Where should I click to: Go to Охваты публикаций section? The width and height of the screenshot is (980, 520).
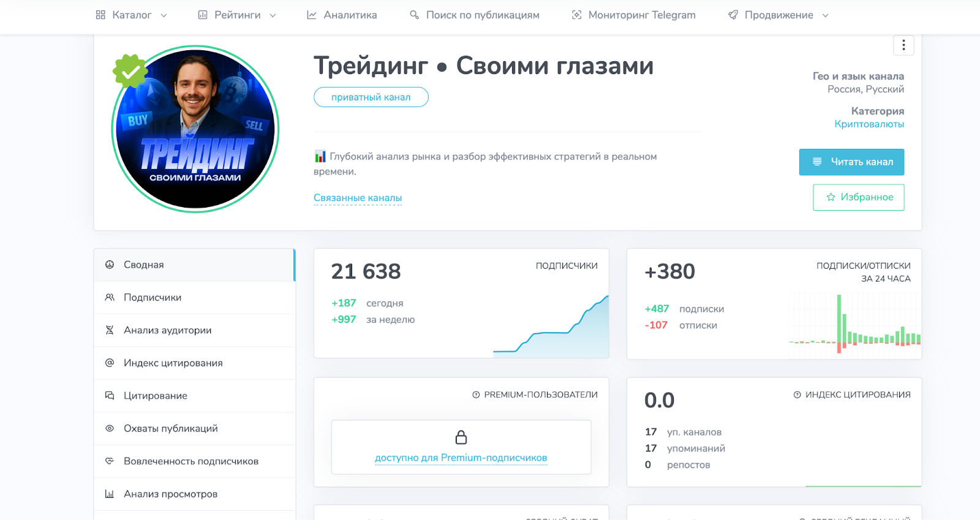pos(194,429)
